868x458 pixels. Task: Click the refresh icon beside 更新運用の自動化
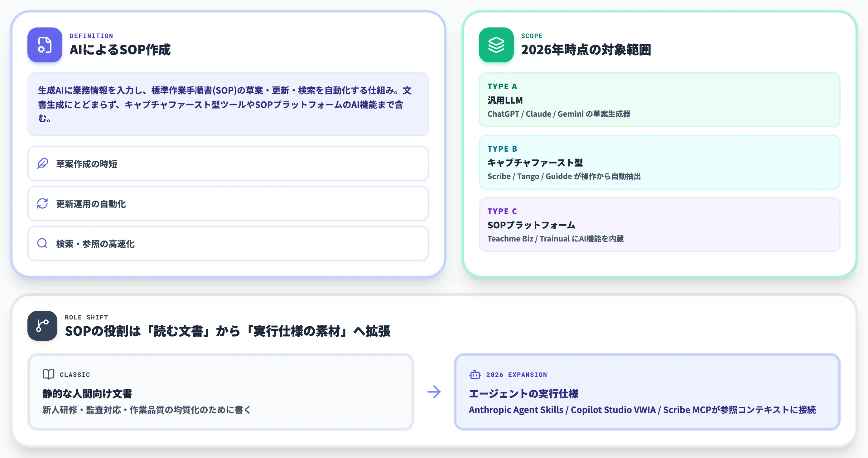point(42,203)
